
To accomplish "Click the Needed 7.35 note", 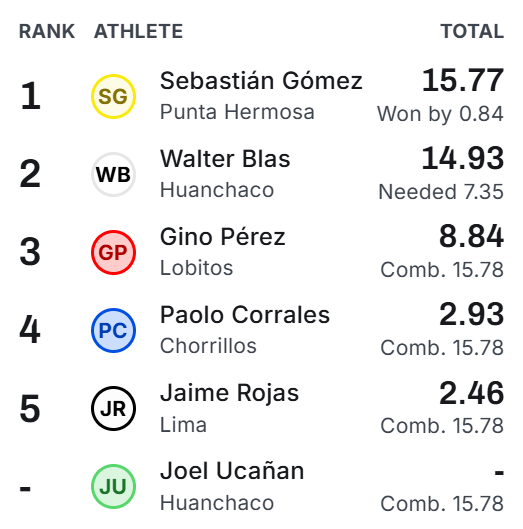I will [x=441, y=192].
